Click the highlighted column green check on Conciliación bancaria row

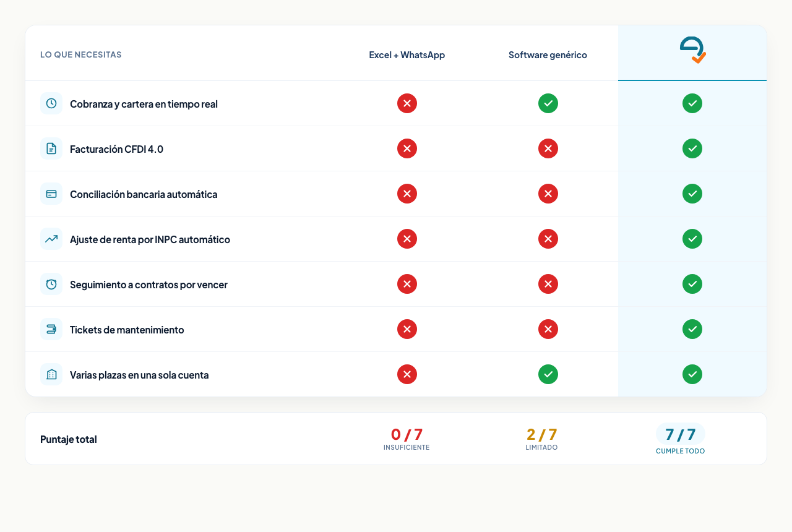(692, 194)
